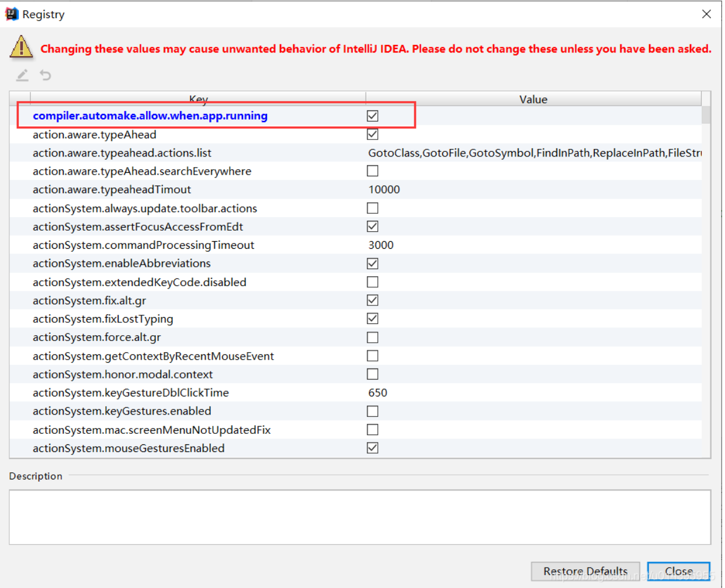Viewport: 725px width, 588px height.
Task: Uncheck actionSystem.mouseGesturesEnabled checkbox
Action: click(x=373, y=448)
